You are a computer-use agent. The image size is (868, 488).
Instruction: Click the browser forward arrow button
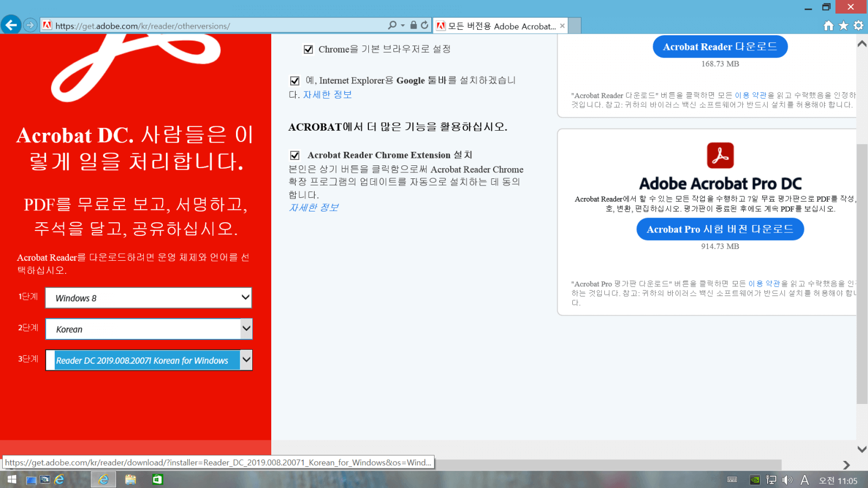point(30,25)
